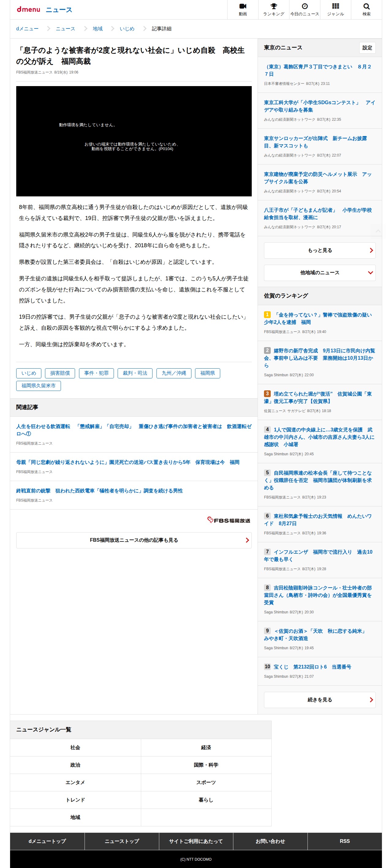Click the 今日のニュース clock icon
Image resolution: width=392 pixels, height=868 pixels.
coord(304,6)
